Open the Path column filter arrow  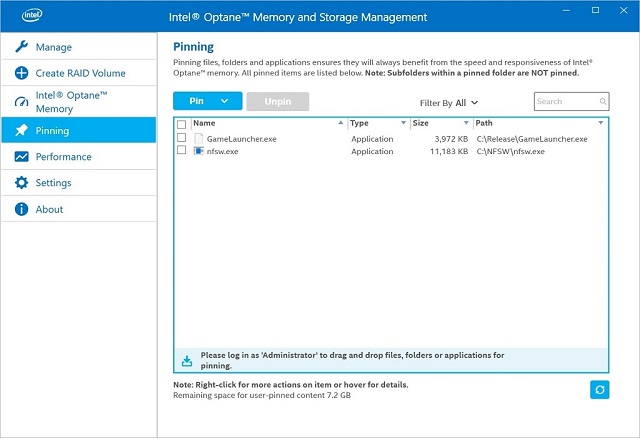601,122
